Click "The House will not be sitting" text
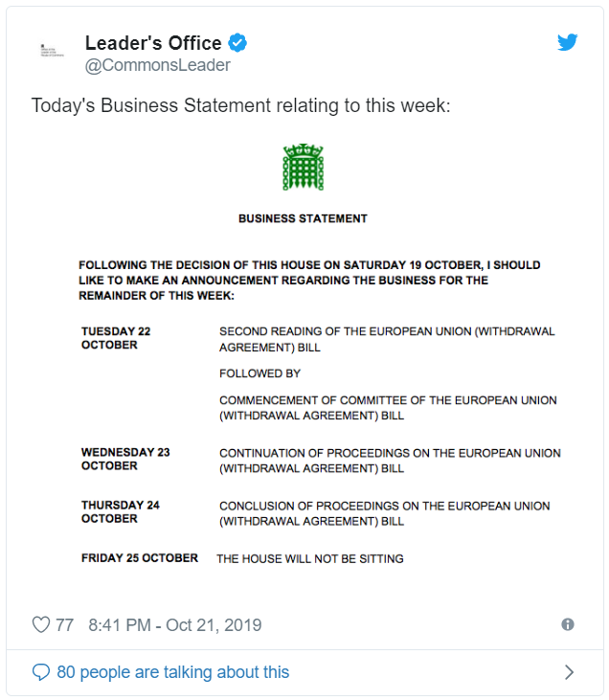The width and height of the screenshot is (609, 700). pos(310,558)
